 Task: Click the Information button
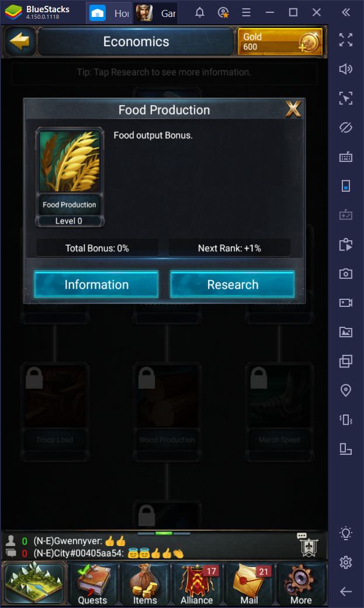96,284
